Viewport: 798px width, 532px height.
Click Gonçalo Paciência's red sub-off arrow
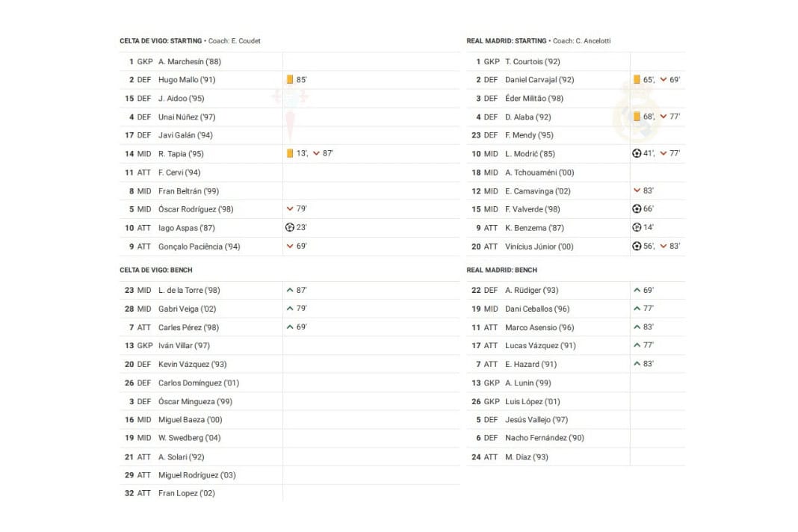[290, 247]
